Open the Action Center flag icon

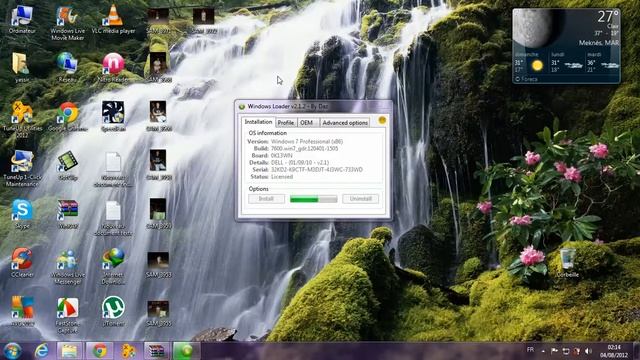pyautogui.click(x=554, y=351)
